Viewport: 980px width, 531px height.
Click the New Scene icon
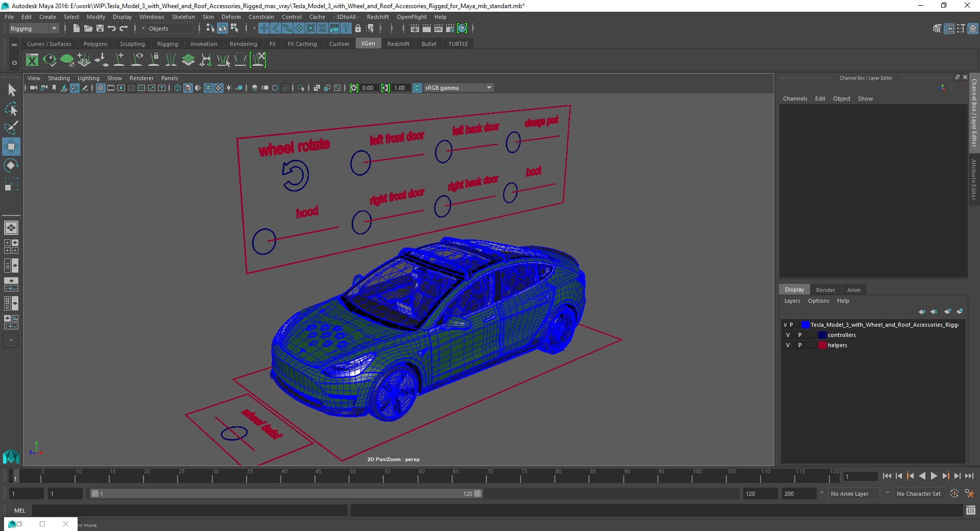(x=76, y=29)
